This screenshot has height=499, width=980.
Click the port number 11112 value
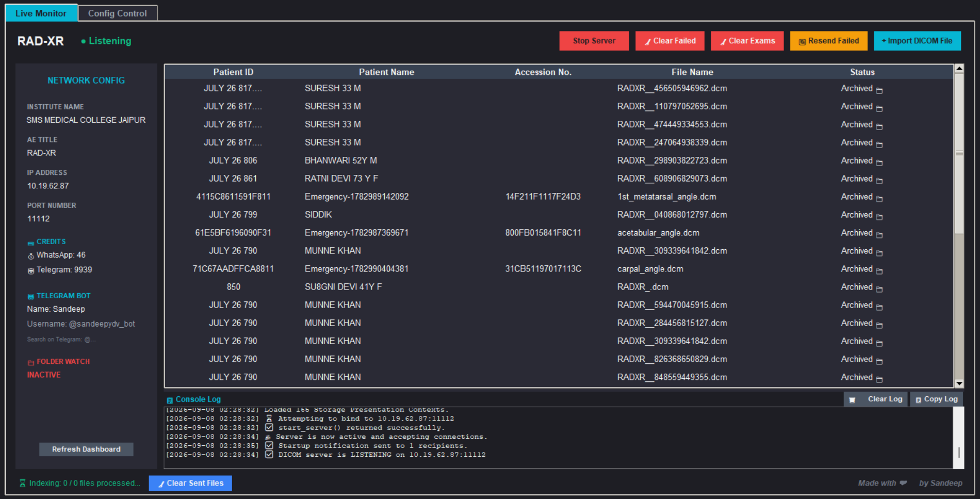(39, 219)
